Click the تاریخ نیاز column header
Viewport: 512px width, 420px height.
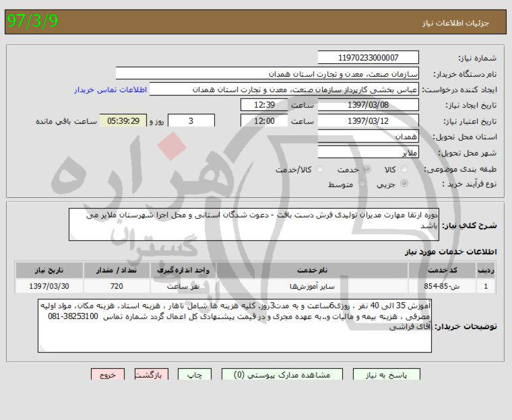tap(49, 270)
